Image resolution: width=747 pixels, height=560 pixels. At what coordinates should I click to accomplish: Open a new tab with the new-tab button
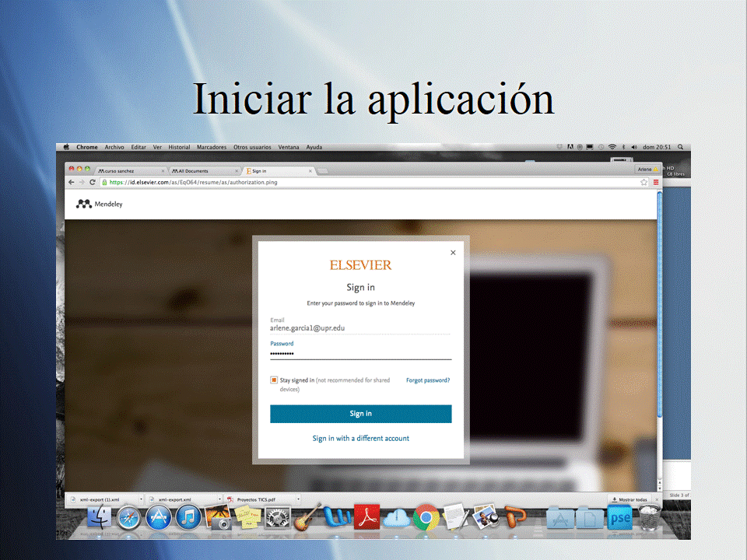pos(322,171)
